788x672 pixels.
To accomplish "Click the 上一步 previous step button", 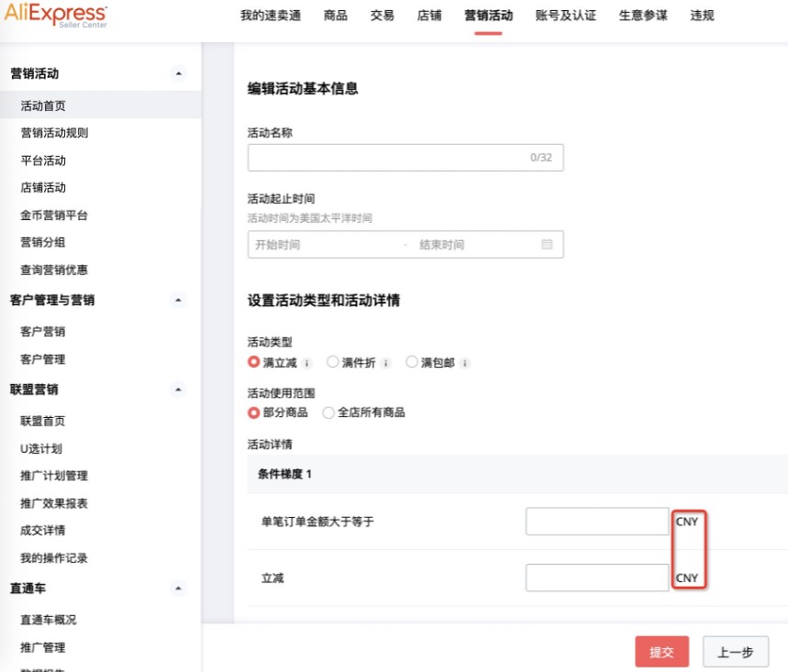I will point(736,652).
